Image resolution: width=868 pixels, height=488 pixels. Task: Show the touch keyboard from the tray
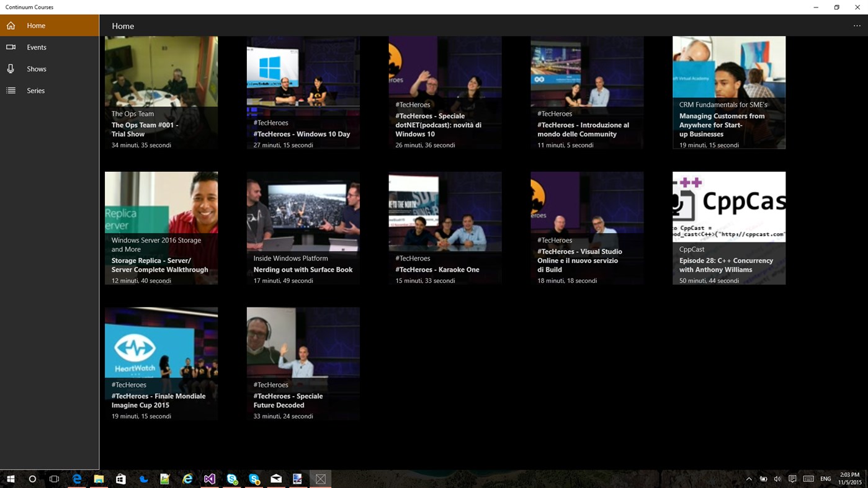click(x=808, y=479)
